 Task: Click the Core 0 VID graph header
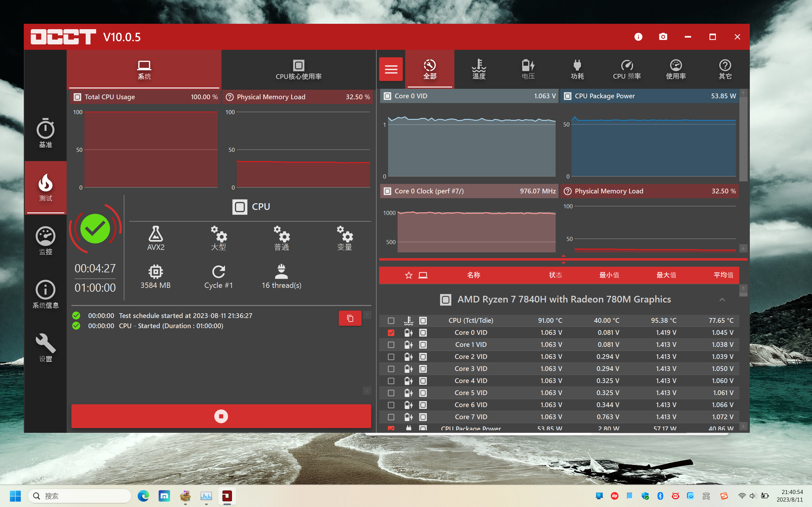(469, 96)
